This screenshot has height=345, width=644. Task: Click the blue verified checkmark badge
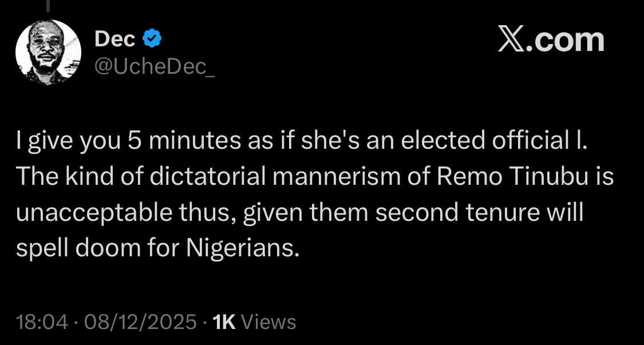pyautogui.click(x=152, y=39)
